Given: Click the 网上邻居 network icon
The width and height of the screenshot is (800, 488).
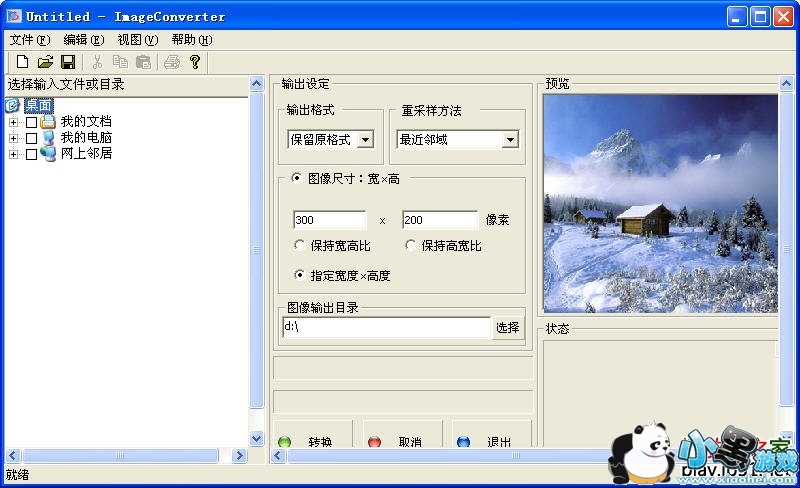Looking at the screenshot, I should coord(48,153).
